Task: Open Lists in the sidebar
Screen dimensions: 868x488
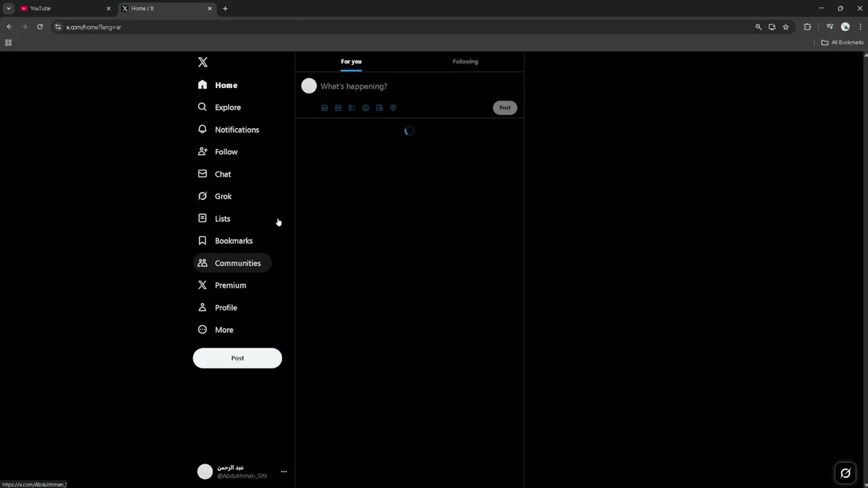Action: 214,219
